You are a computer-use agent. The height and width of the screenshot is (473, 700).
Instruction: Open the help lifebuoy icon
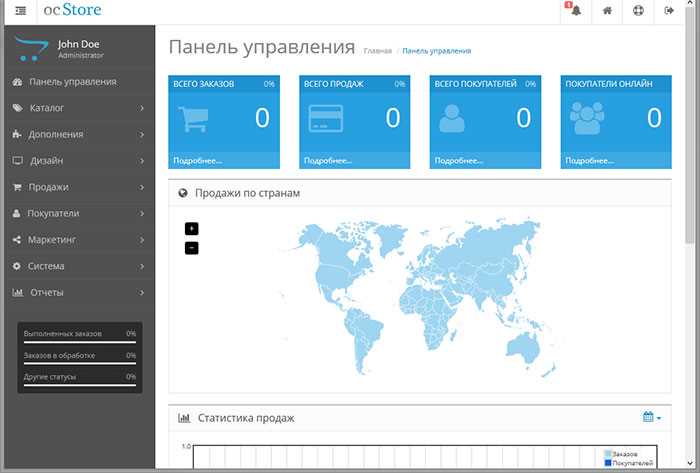point(638,10)
